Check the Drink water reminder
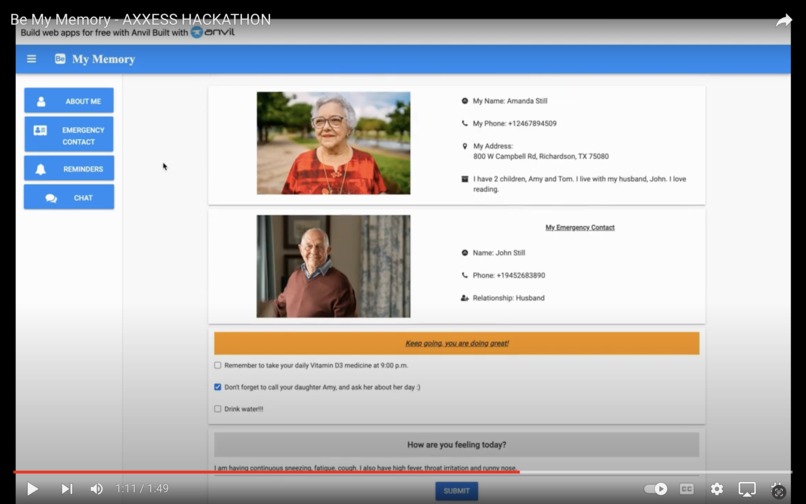Screen dimensions: 806x504 (217, 409)
